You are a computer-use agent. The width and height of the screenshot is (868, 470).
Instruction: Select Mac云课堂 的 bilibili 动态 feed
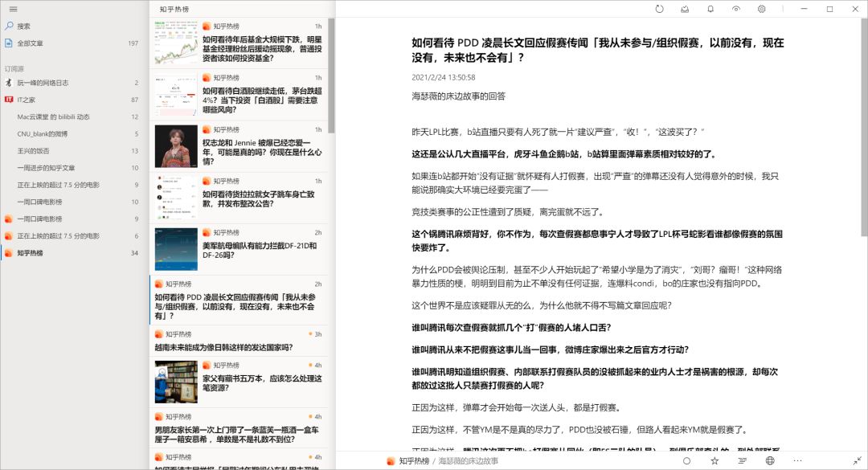(74, 116)
